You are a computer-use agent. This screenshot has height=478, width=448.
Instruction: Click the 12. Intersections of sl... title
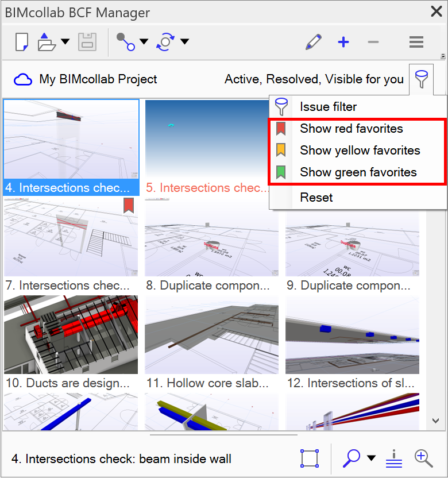pyautogui.click(x=351, y=383)
